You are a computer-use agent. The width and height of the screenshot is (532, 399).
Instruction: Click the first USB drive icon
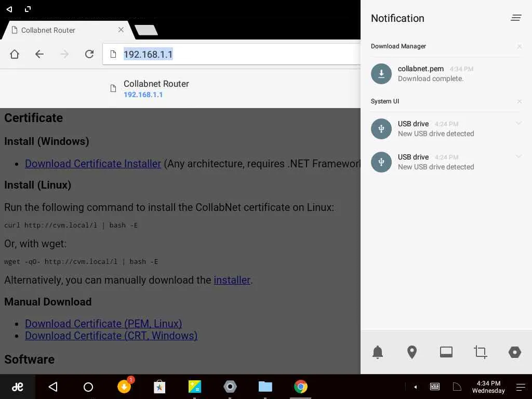(381, 129)
